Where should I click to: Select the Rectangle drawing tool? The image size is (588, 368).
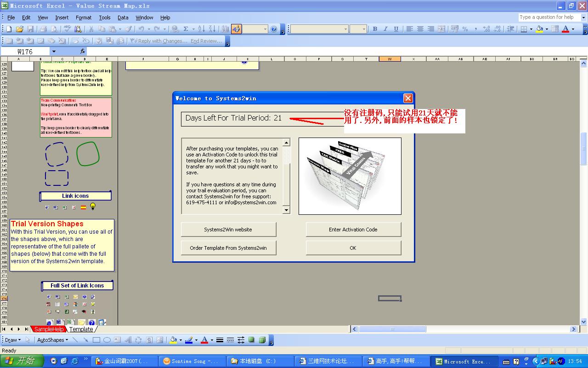tap(96, 340)
